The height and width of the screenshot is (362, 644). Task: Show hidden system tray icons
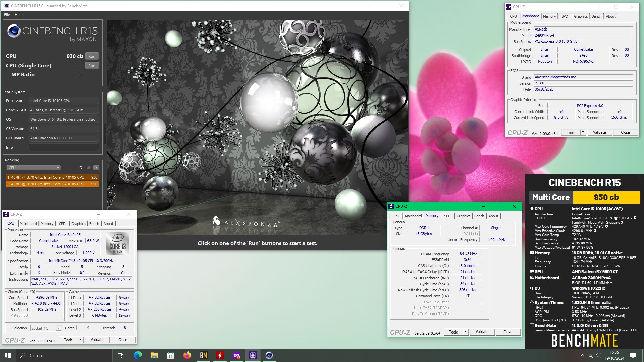click(x=583, y=355)
